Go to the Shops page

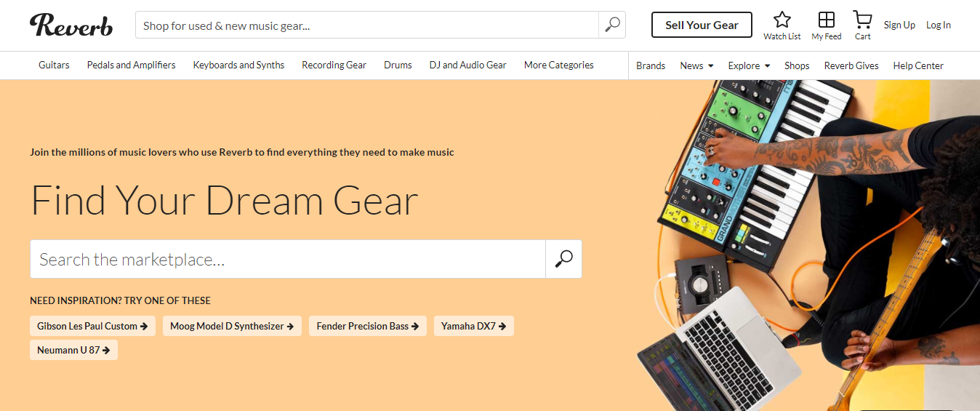[797, 65]
